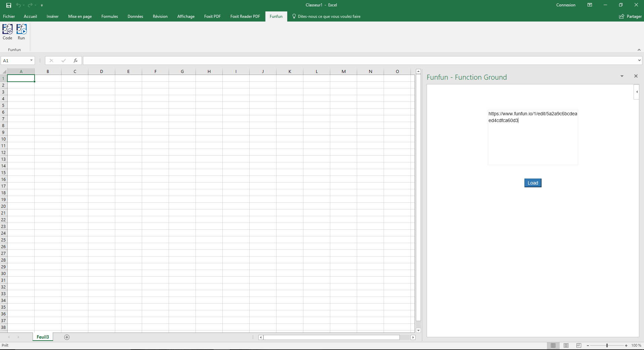Switch to the Foxit PDF tab
This screenshot has height=350, width=644.
point(212,16)
